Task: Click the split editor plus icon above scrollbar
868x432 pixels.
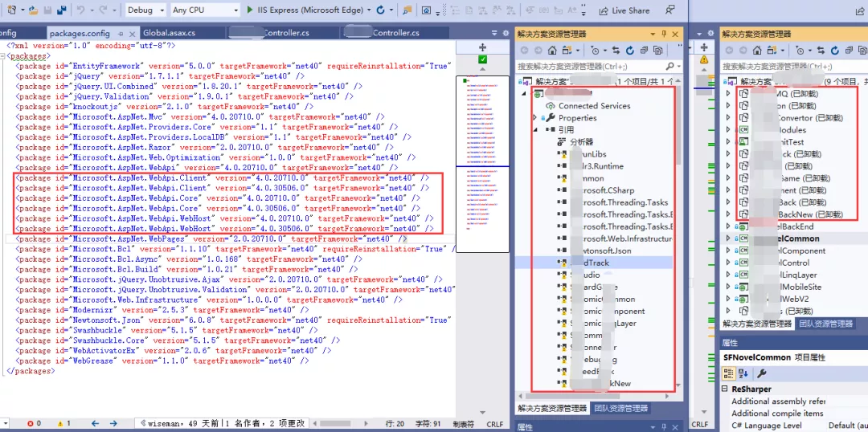Action: 482,47
